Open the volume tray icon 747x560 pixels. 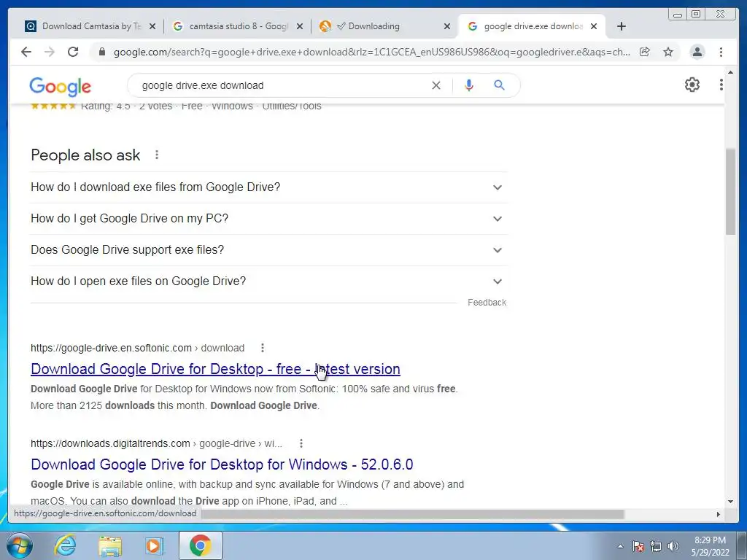click(673, 546)
